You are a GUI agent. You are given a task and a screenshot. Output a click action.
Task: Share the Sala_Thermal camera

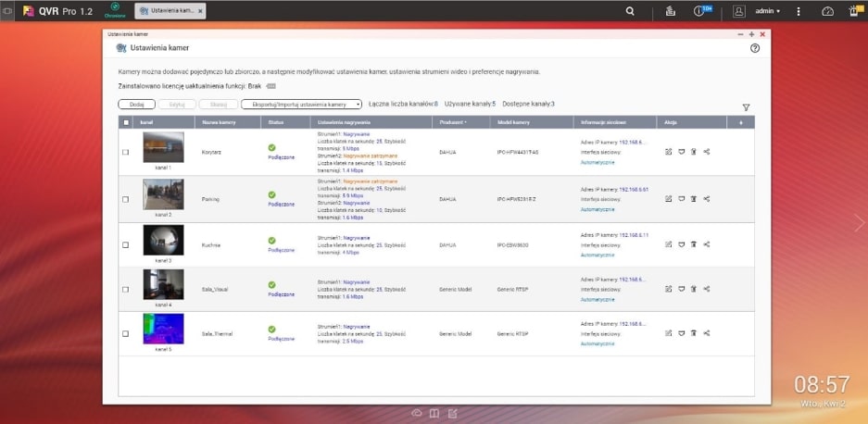(707, 333)
